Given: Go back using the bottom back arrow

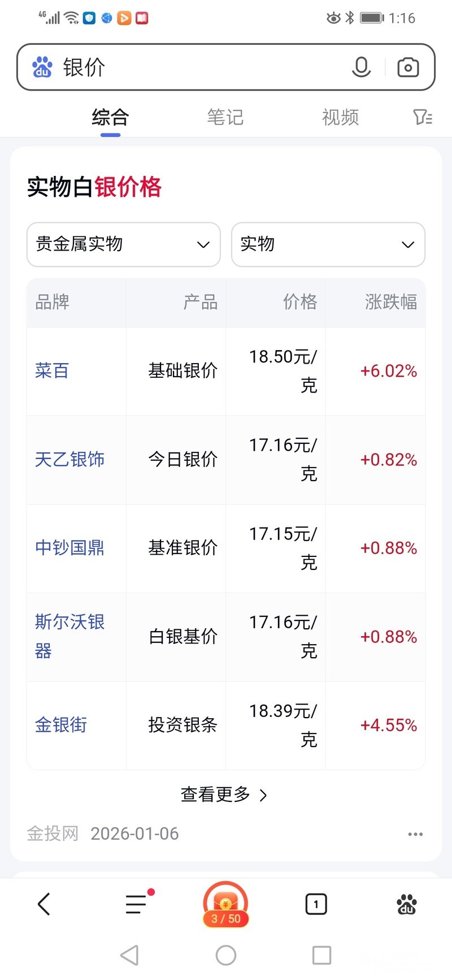Looking at the screenshot, I should 44,904.
